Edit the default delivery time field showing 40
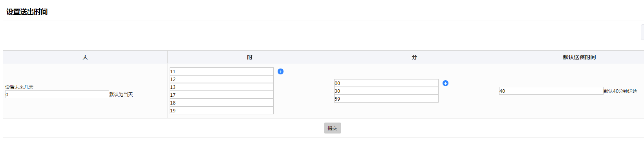The width and height of the screenshot is (644, 148). 551,91
